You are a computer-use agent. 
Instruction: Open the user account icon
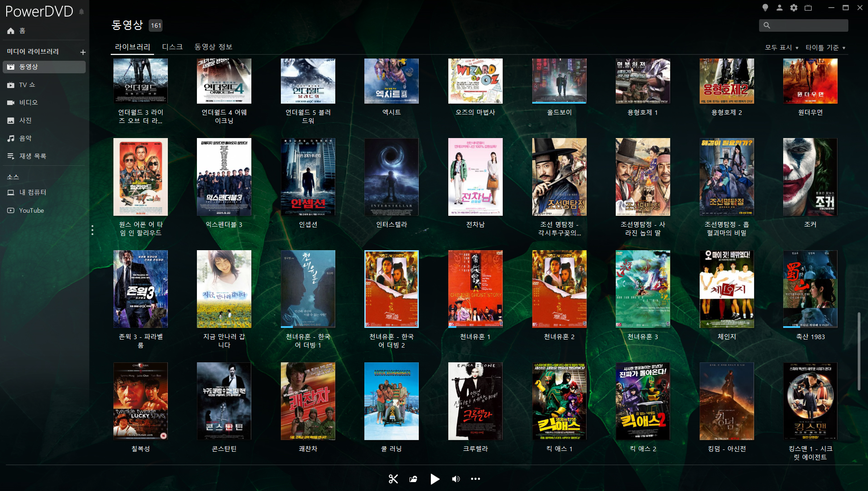pyautogui.click(x=779, y=8)
